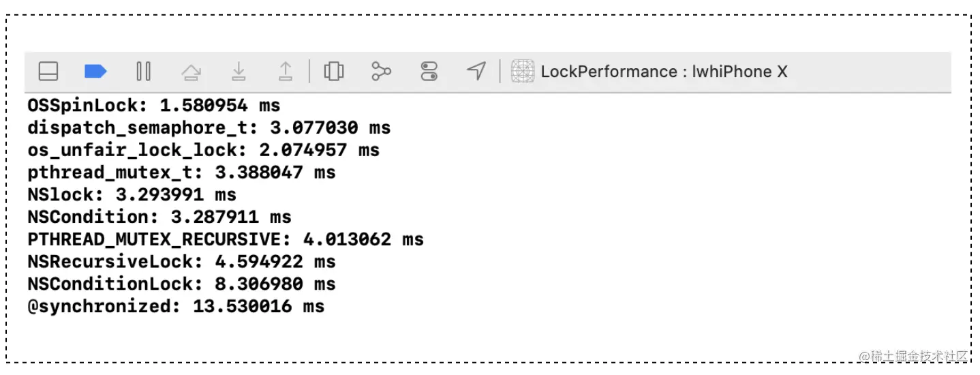Click the Step Into down-arrow icon
This screenshot has width=980, height=375.
tap(239, 72)
